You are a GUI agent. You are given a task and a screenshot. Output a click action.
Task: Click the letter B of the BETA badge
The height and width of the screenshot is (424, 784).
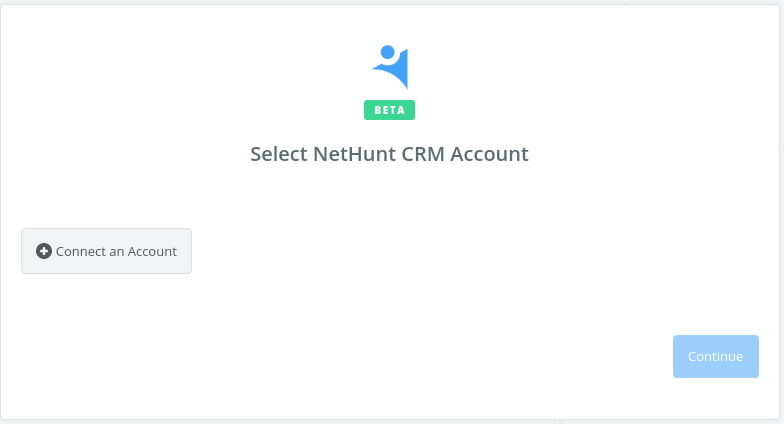click(x=378, y=110)
